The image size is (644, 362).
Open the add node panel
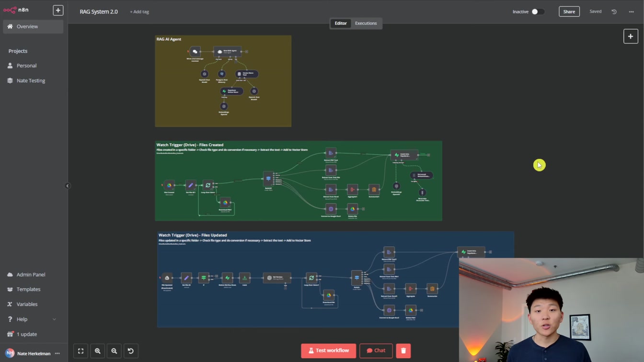click(631, 36)
